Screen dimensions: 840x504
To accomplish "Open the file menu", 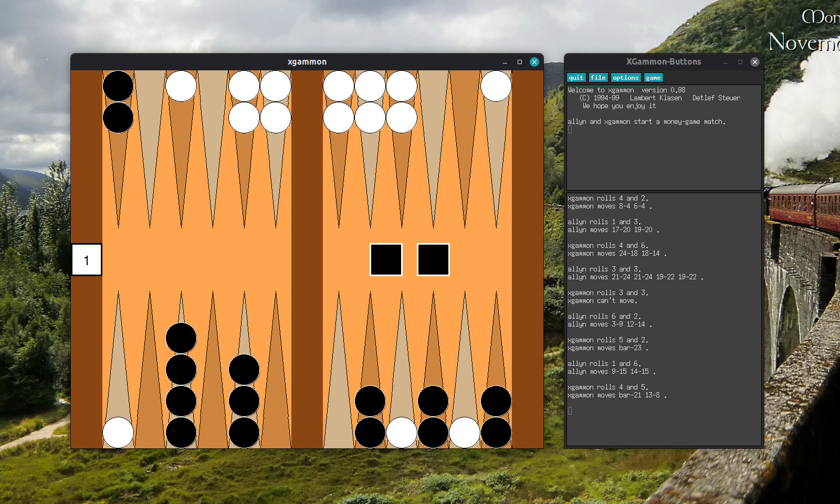I will coord(598,77).
